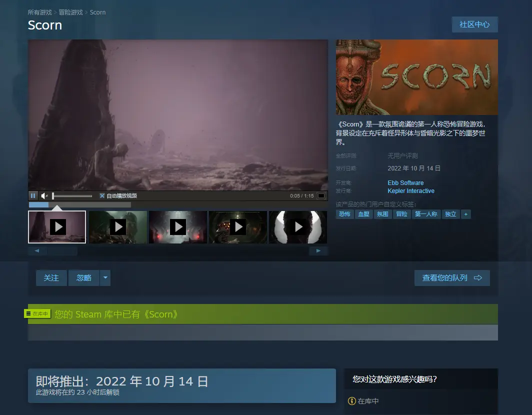The width and height of the screenshot is (532, 415).
Task: Click the 《Scorn》 game description paragraph
Action: tap(411, 133)
